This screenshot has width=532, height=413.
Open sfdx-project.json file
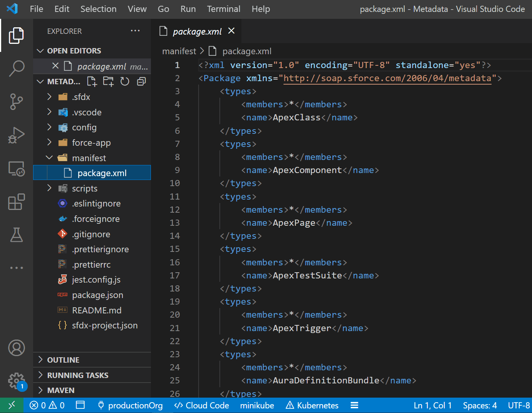pyautogui.click(x=92, y=325)
